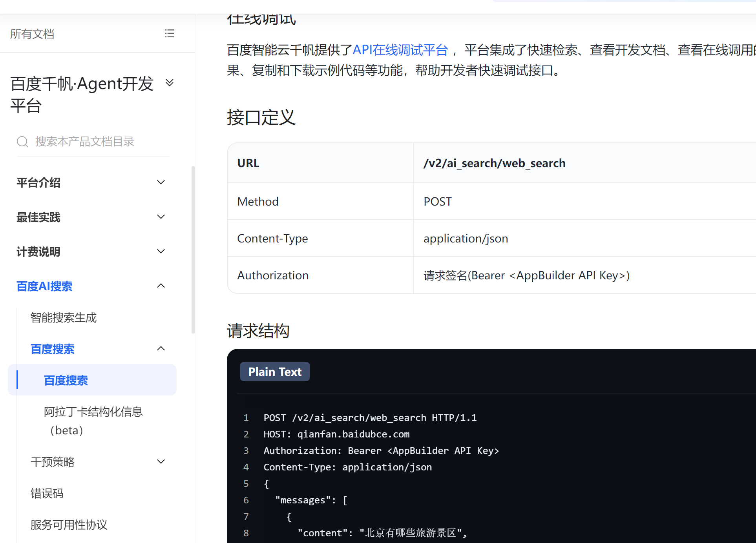Click the double-chevron next to 百度千帆·Agent开发平台
Viewport: 756px width, 543px height.
[169, 83]
